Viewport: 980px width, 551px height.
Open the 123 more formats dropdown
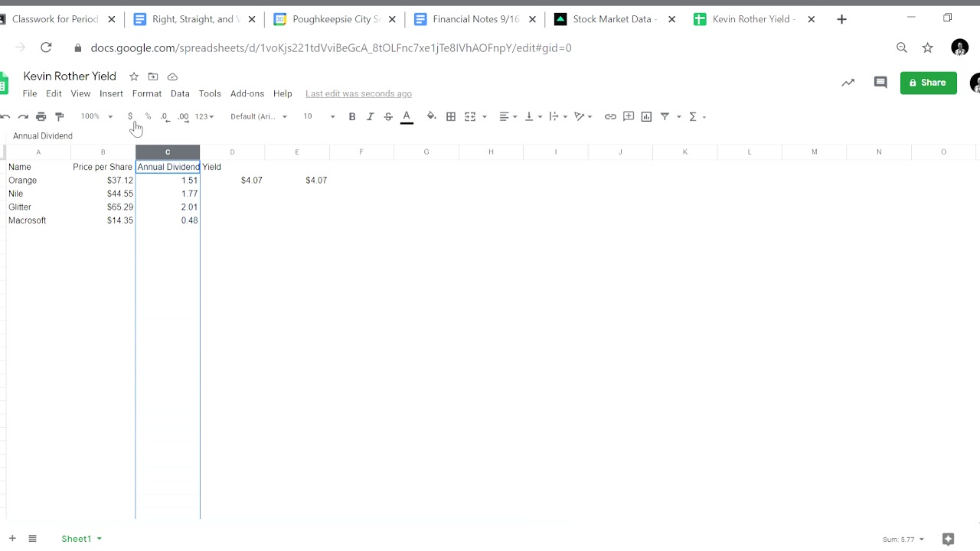(x=204, y=116)
